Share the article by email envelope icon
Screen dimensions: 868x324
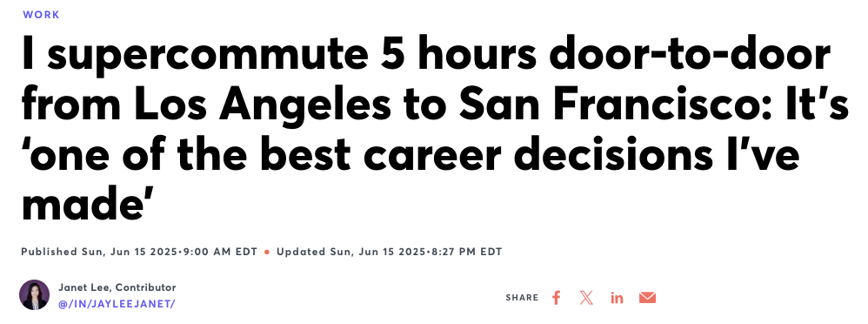pyautogui.click(x=647, y=298)
